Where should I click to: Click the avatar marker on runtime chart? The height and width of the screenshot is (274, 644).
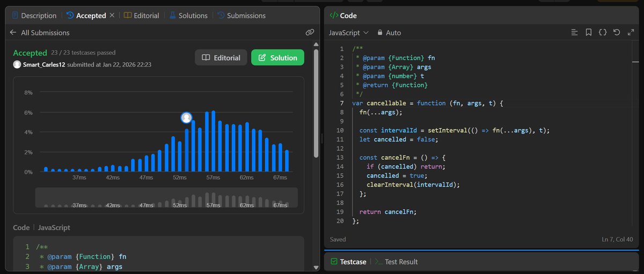coord(186,117)
